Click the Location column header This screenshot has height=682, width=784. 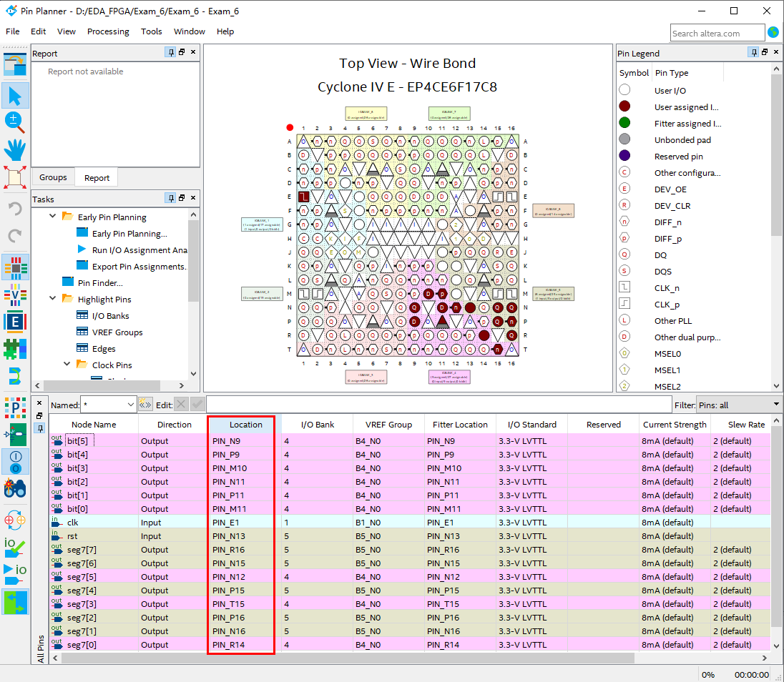[245, 424]
